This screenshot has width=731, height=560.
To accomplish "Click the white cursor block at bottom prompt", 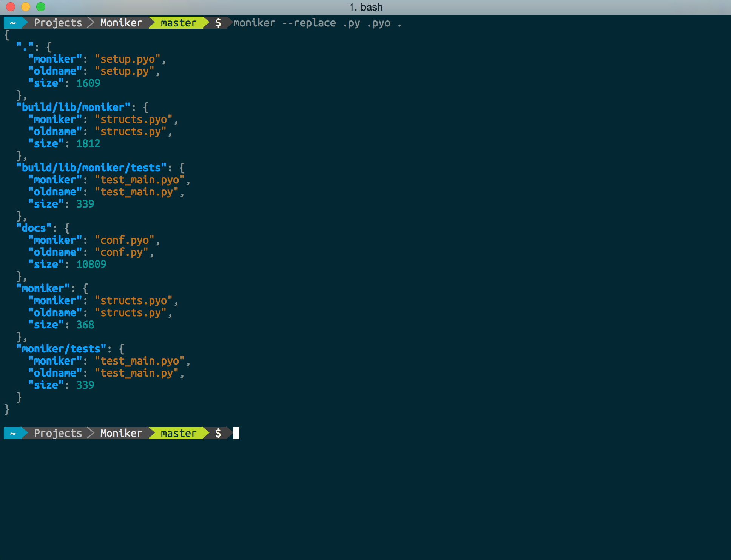I will [x=236, y=433].
